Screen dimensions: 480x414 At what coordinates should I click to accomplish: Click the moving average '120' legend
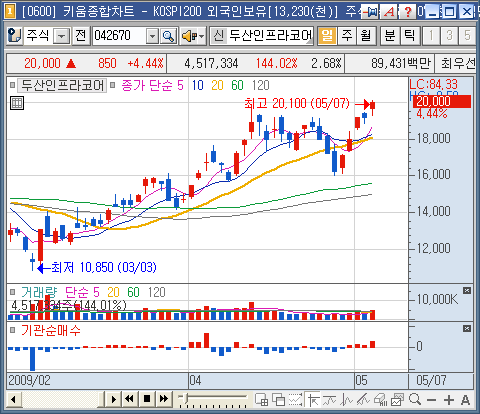pos(261,86)
